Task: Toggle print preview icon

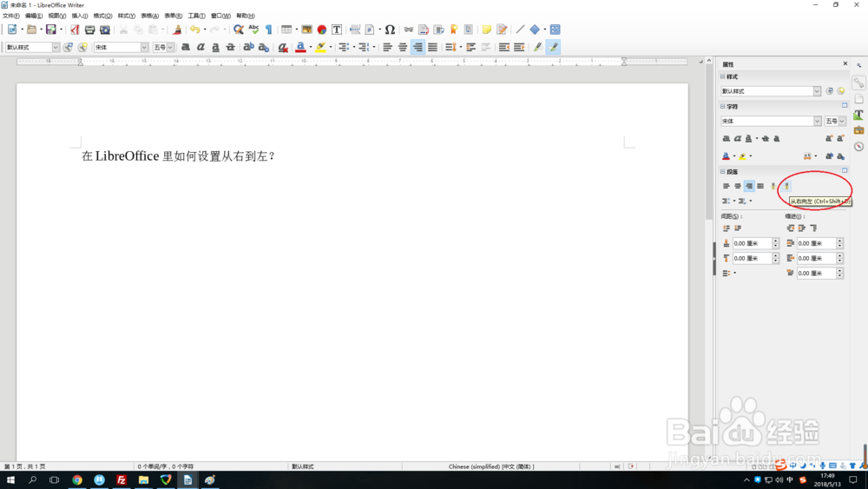Action: click(105, 30)
